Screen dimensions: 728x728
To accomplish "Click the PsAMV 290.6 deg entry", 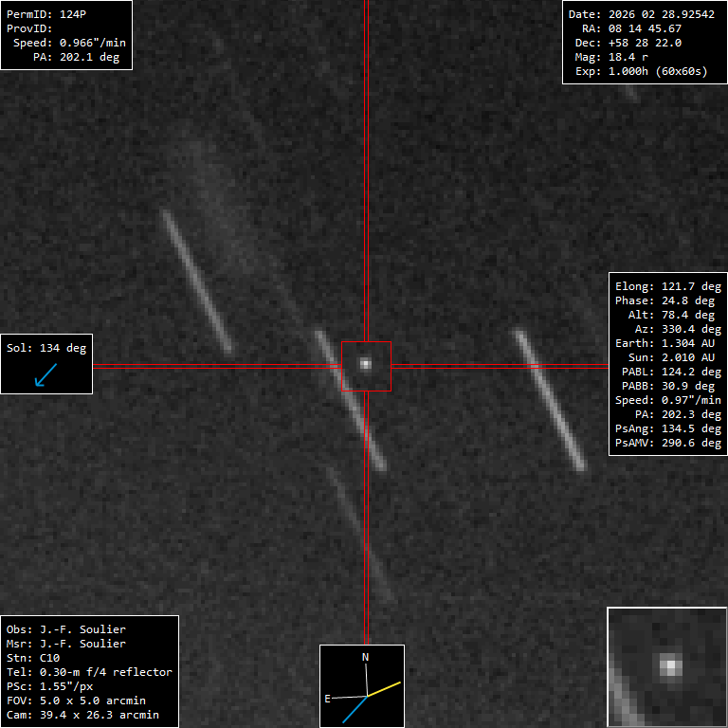I will pos(667,443).
